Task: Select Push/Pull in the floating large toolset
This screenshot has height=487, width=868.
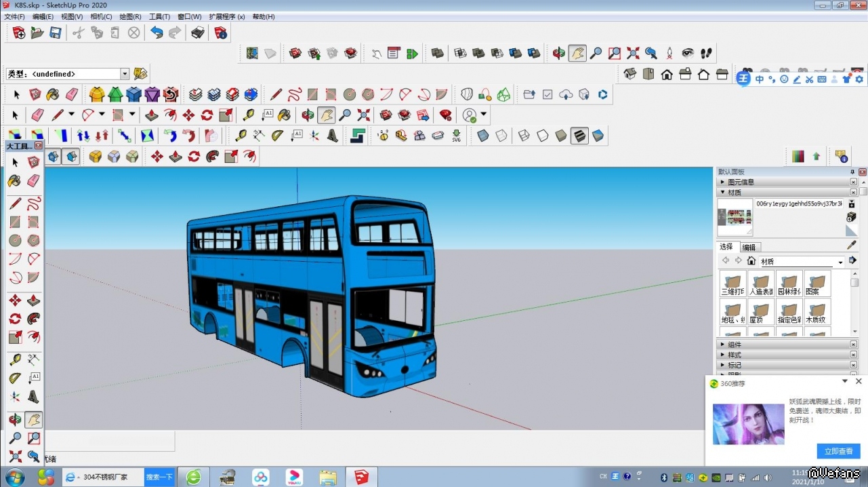Action: point(33,300)
